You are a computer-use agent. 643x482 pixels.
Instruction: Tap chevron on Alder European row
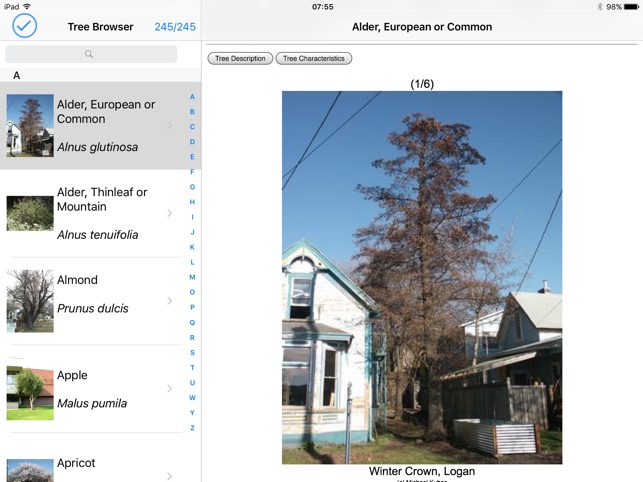[x=170, y=126]
